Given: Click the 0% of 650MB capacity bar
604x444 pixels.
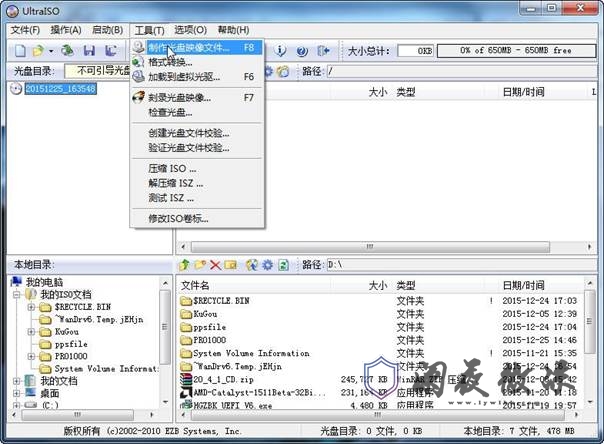Looking at the screenshot, I should click(x=516, y=50).
